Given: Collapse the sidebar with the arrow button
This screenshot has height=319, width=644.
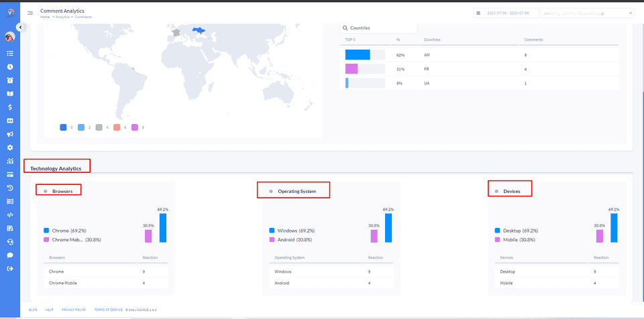Looking at the screenshot, I should [20, 27].
